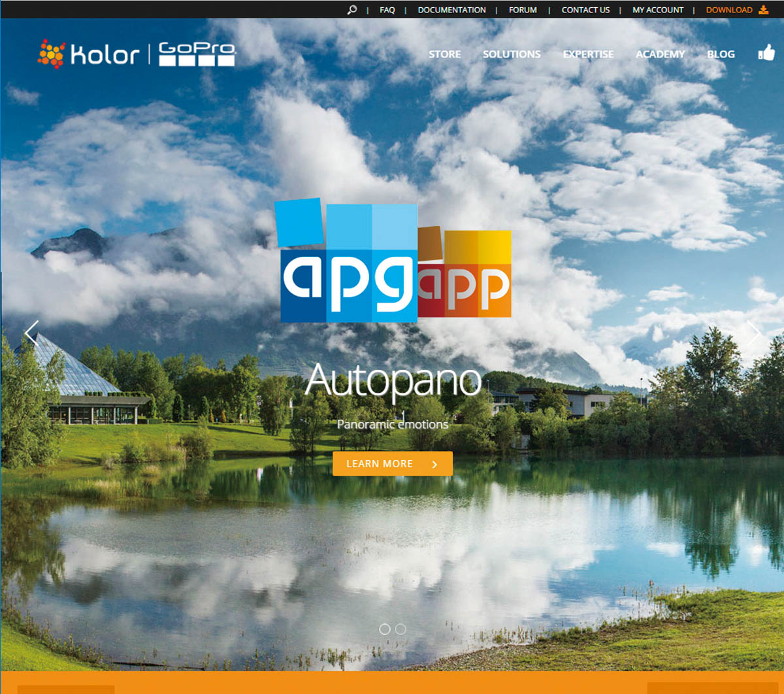784x694 pixels.
Task: Click the right carousel arrow
Action: coord(754,333)
